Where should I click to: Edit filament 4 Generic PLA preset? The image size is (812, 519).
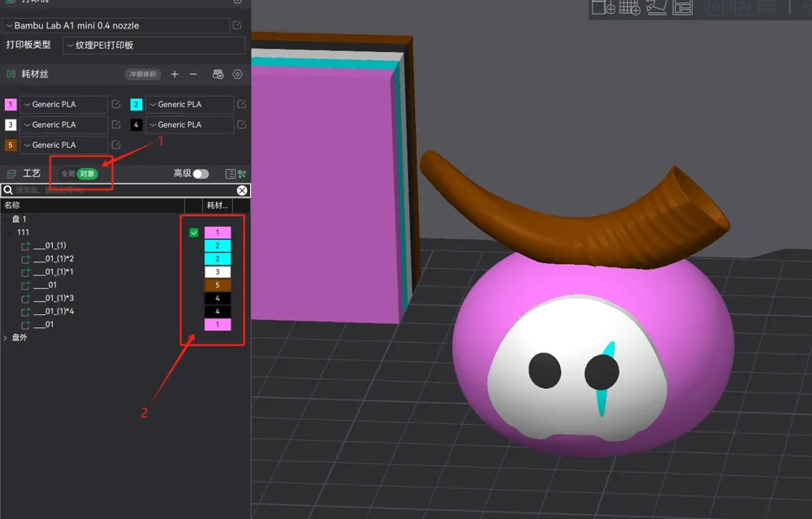(x=241, y=124)
